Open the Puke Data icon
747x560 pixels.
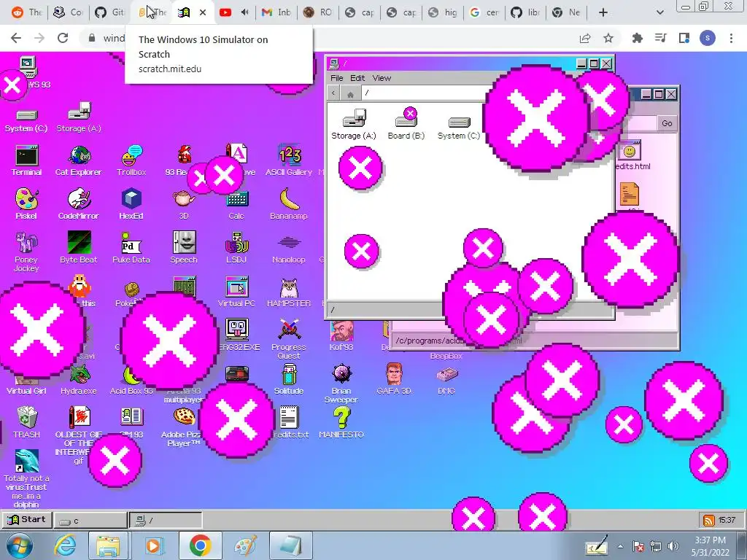coord(131,248)
